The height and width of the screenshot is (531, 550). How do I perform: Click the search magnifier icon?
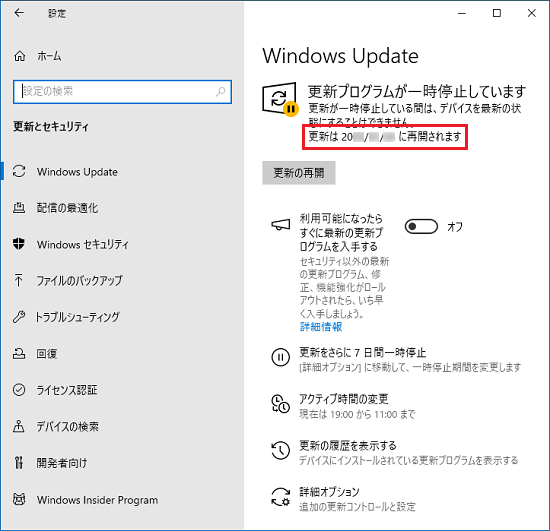pos(220,92)
